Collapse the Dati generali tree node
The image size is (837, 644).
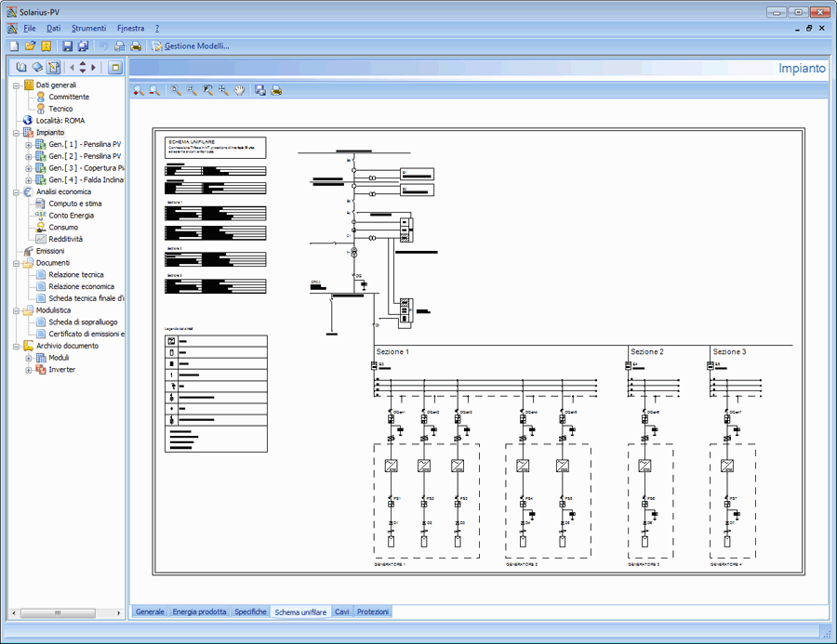coord(17,85)
